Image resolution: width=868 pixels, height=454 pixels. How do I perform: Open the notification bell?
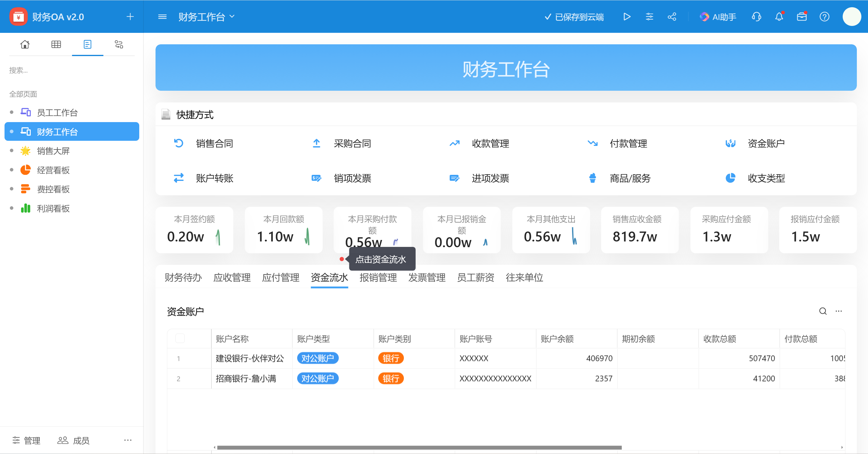click(779, 17)
